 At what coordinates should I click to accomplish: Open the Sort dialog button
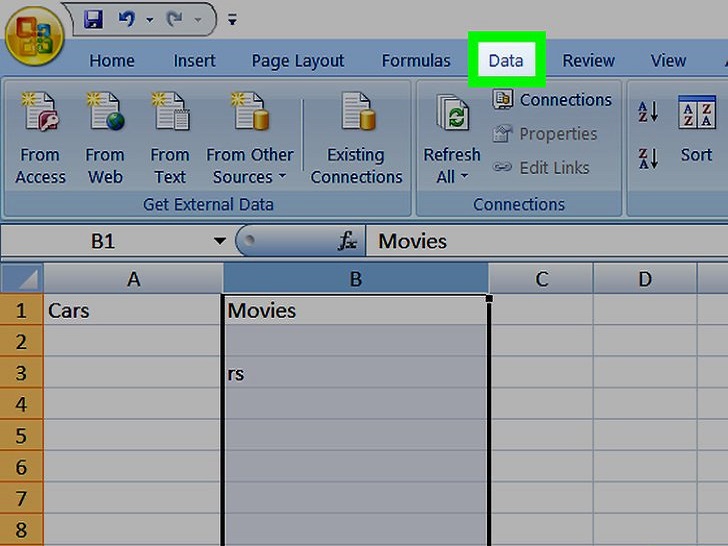point(696,130)
